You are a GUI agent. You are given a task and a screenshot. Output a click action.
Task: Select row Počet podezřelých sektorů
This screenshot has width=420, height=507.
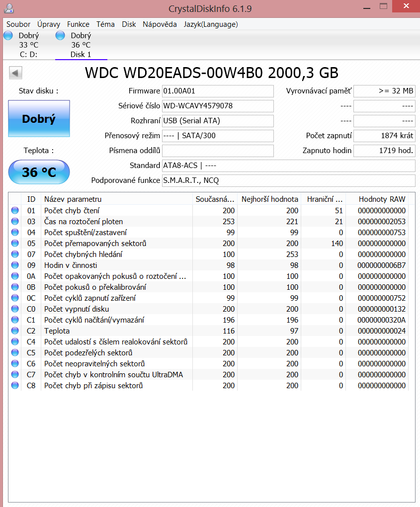coord(209,352)
